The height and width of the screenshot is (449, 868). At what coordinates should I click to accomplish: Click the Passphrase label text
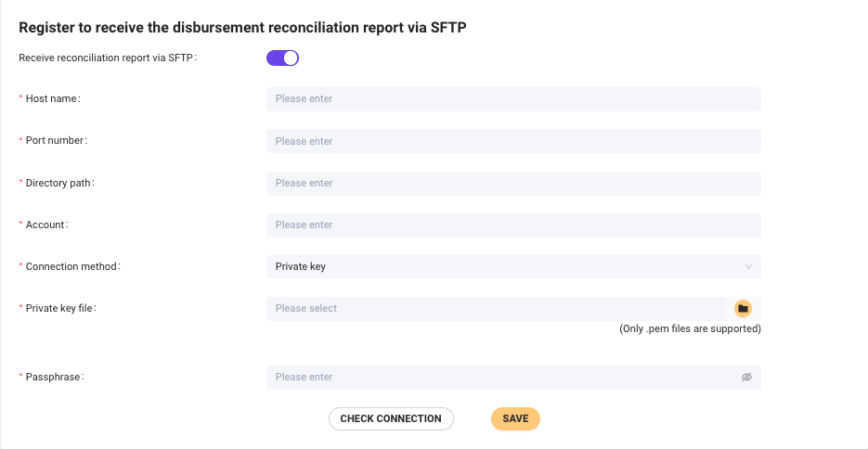coord(54,377)
